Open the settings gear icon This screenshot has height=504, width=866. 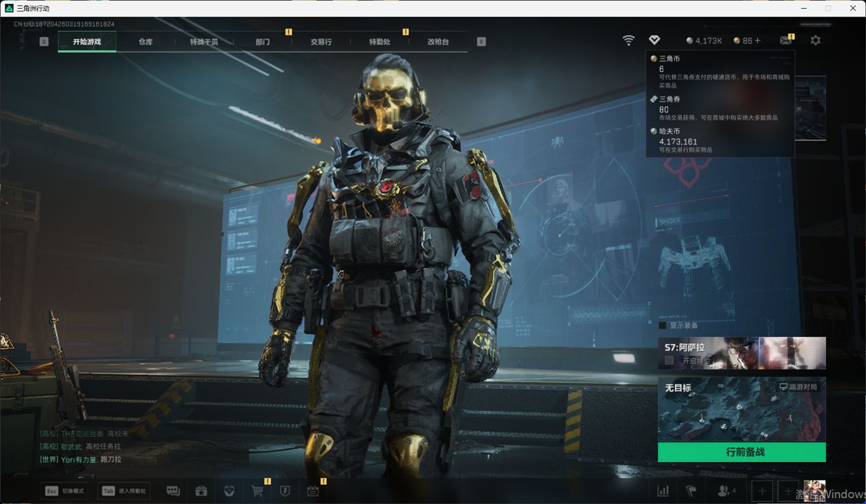815,40
